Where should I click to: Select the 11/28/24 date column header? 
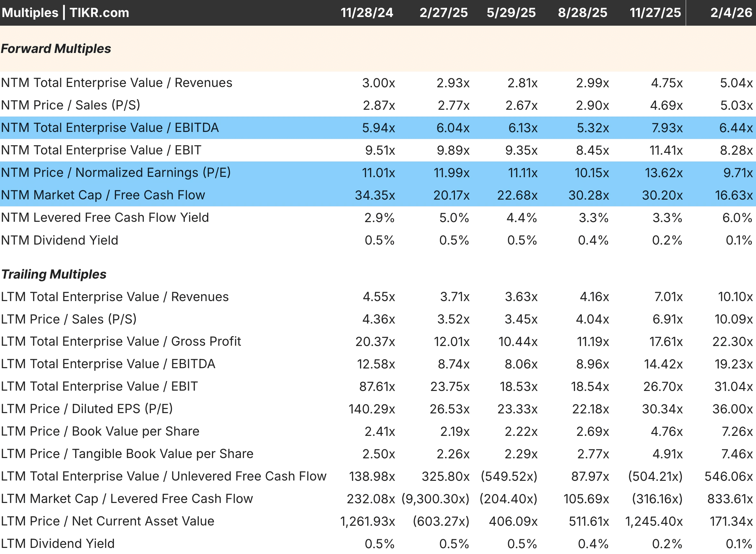[x=367, y=13]
